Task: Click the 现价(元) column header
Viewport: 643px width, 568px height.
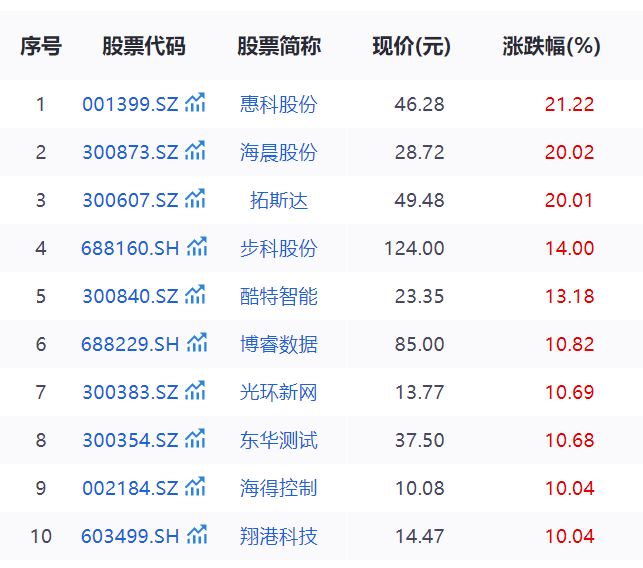Action: click(411, 46)
